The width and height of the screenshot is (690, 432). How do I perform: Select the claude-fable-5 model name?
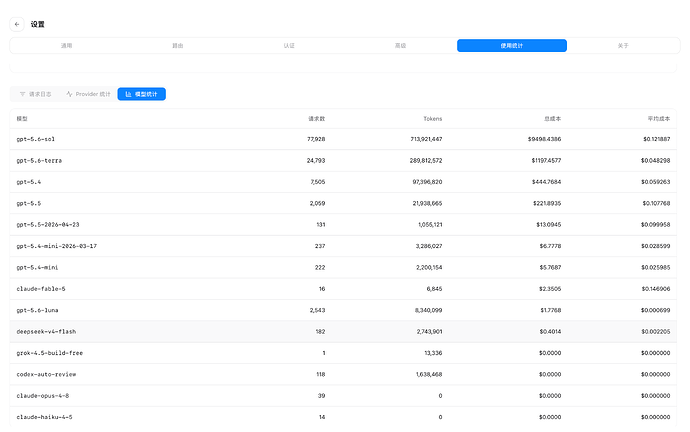[41, 289]
